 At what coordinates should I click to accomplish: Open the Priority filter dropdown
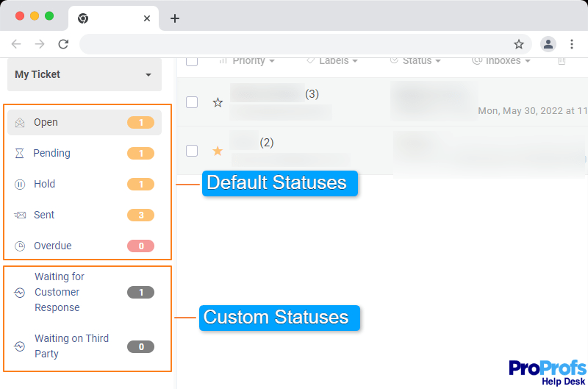click(x=247, y=61)
